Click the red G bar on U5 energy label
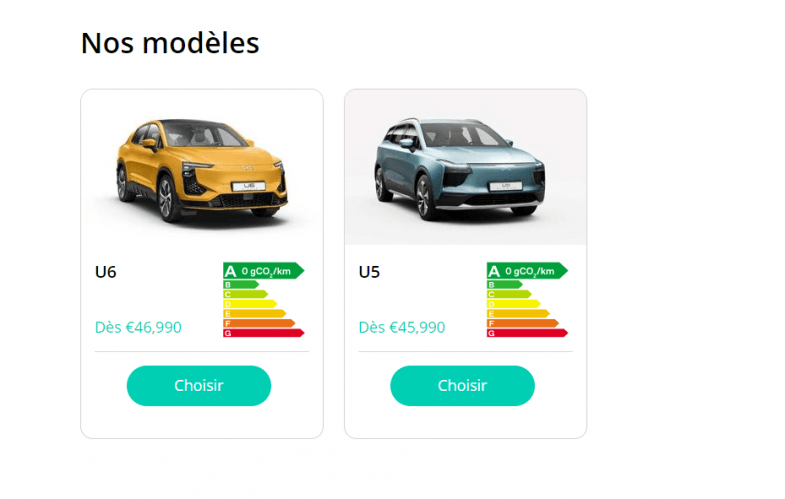The height and width of the screenshot is (499, 785). coord(526,333)
